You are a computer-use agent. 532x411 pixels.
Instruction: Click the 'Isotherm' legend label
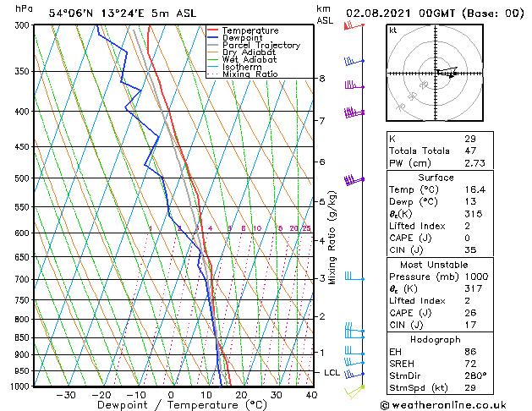[242, 67]
